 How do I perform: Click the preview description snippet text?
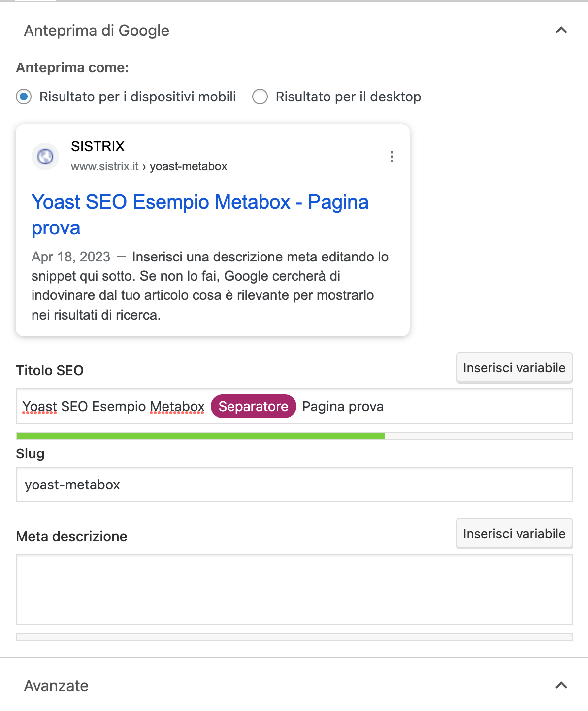point(210,286)
